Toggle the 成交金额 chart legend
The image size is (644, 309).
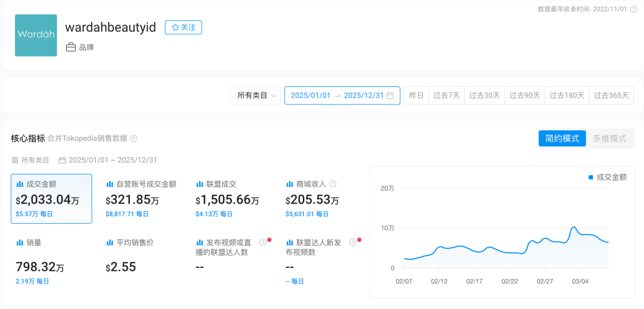point(608,177)
